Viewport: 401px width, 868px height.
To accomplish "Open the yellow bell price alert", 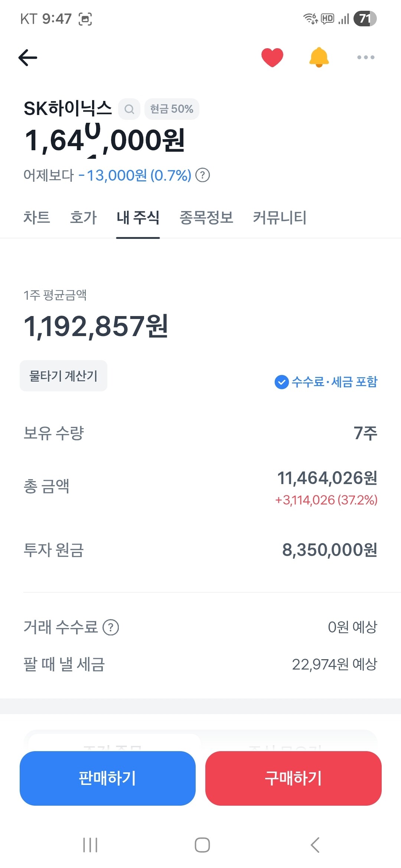I will tap(319, 57).
